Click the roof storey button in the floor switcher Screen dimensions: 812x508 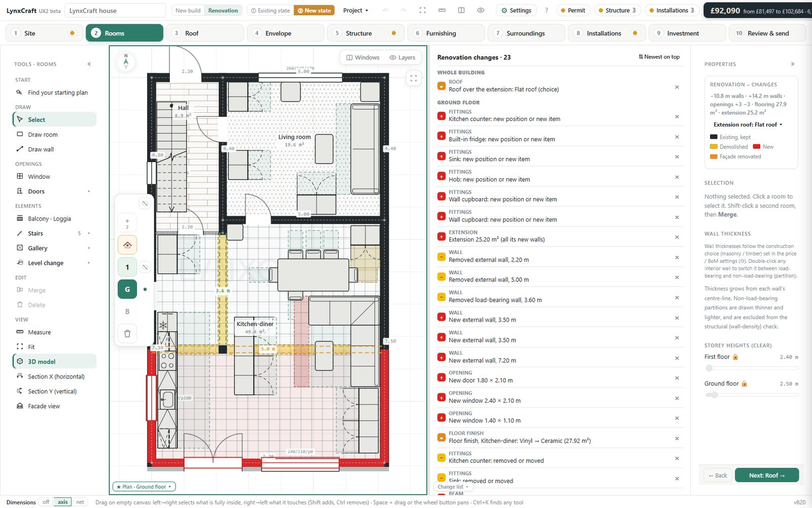click(127, 245)
